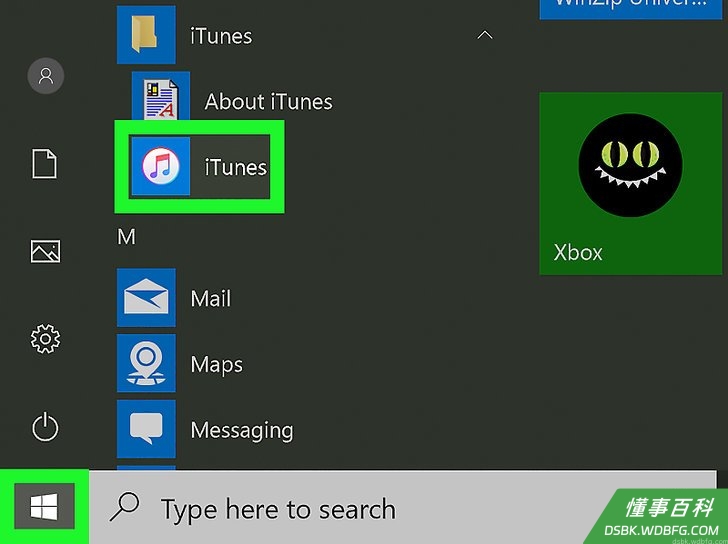Image resolution: width=728 pixels, height=544 pixels.
Task: Click the Maps label text
Action: [216, 364]
